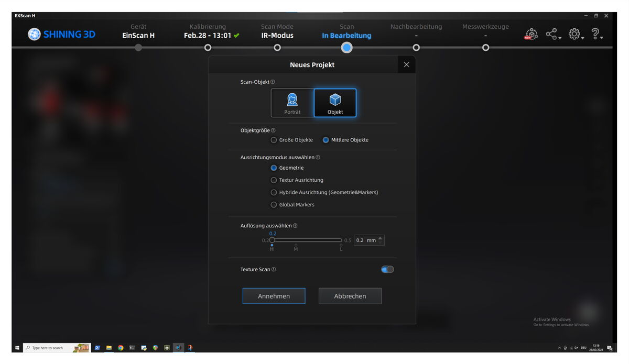Open PowerShell from the taskbar
Viewport: 629px width, 364px height.
click(x=97, y=348)
